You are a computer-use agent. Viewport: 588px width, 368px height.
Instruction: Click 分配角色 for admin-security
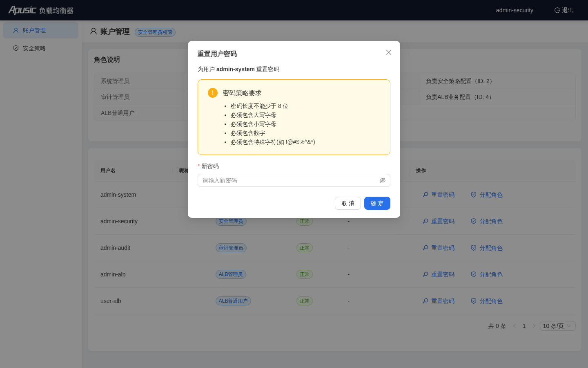[487, 221]
